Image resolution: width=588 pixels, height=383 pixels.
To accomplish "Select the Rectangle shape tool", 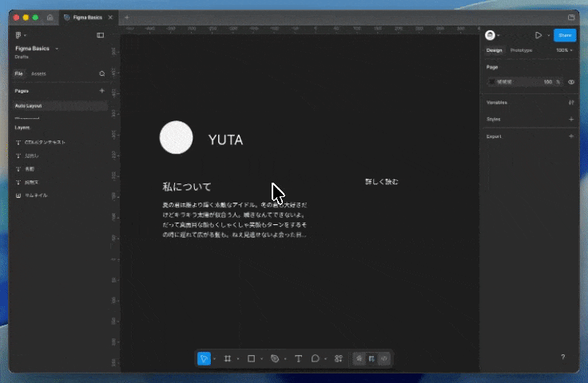I will pos(251,359).
